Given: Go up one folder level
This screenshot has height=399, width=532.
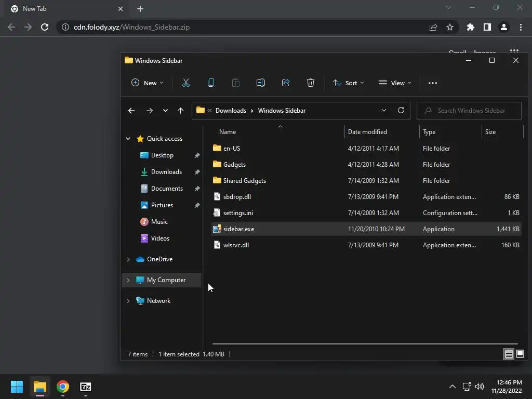Looking at the screenshot, I should click(180, 111).
